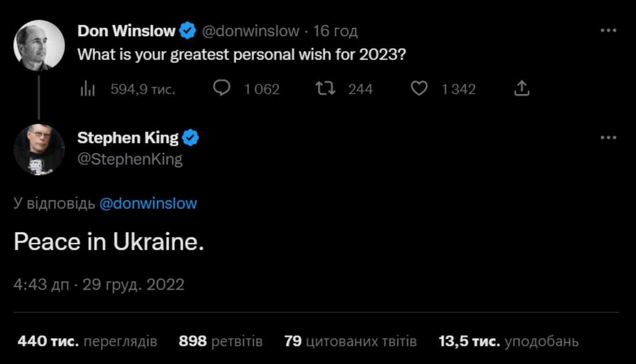Image resolution: width=636 pixels, height=364 pixels.
Task: Click the Don Winslow display name
Action: click(126, 31)
